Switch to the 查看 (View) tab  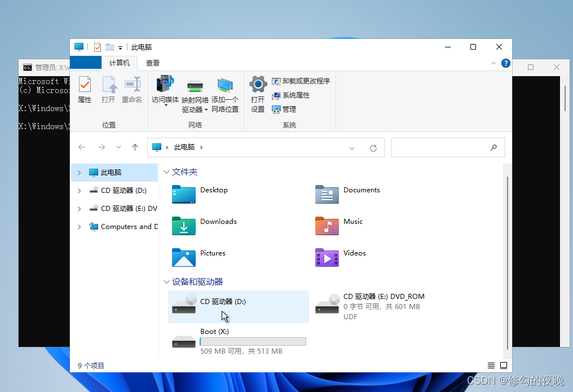point(152,63)
